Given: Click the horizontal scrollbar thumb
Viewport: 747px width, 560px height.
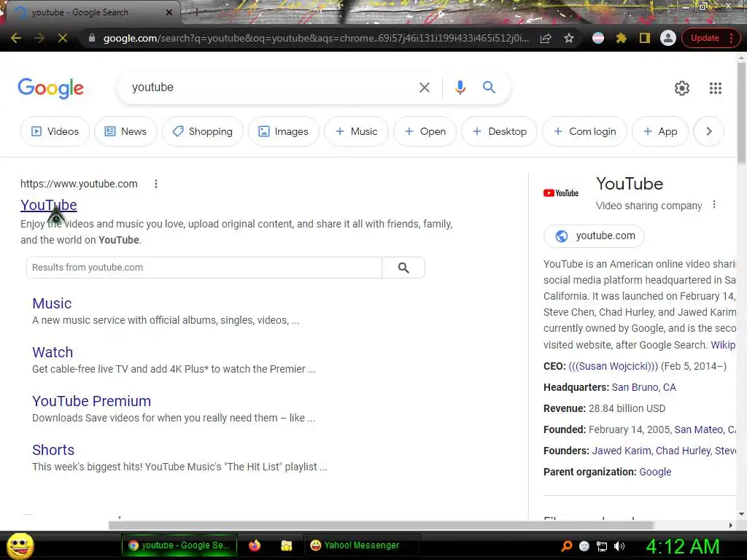Looking at the screenshot, I should (x=381, y=525).
